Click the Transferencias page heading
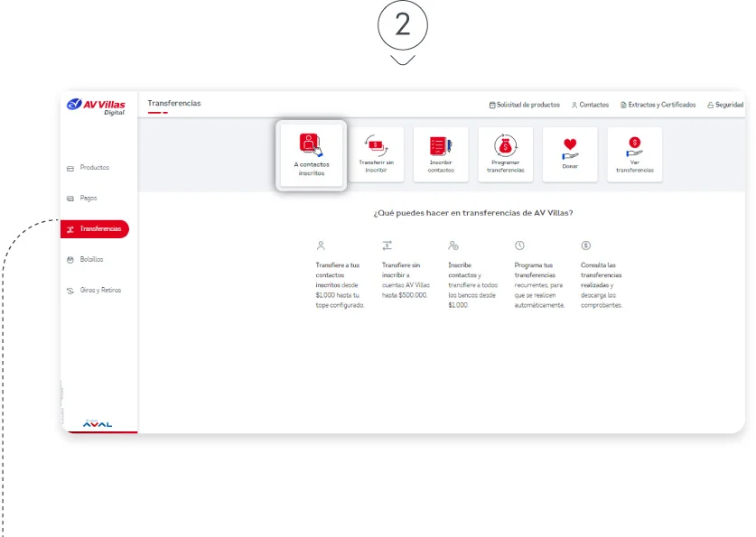 click(174, 103)
